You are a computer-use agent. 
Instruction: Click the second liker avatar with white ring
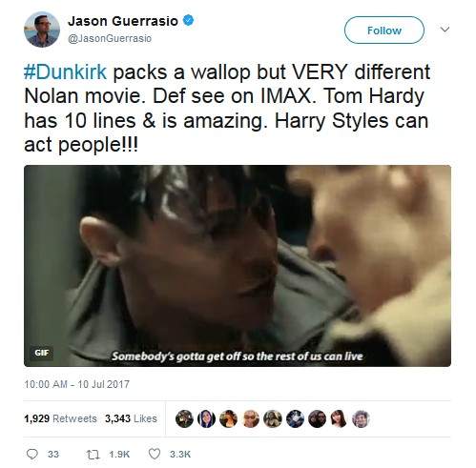206,418
